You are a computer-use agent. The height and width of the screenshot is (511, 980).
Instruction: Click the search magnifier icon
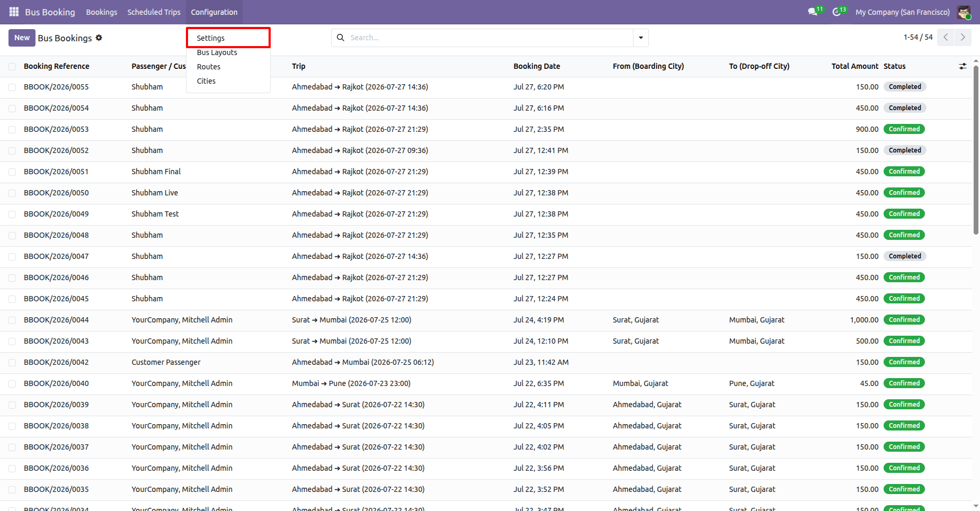pyautogui.click(x=341, y=38)
